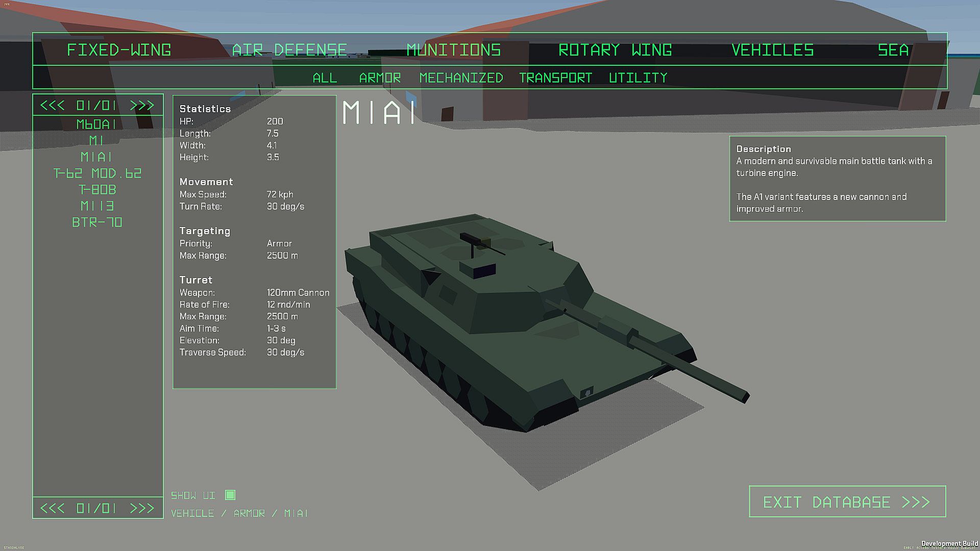Click the Exit Database button
This screenshot has width=980, height=551.
click(847, 502)
